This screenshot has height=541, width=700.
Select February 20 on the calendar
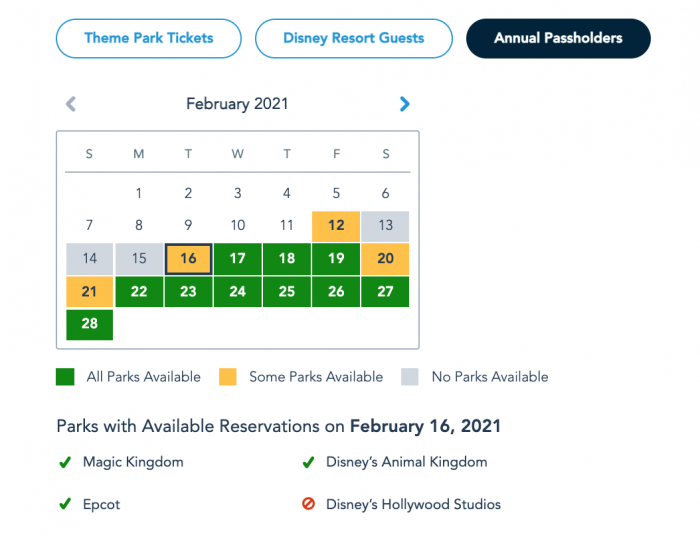385,259
